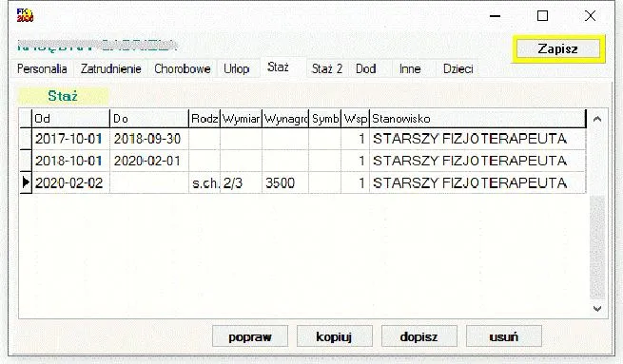This screenshot has height=364, width=623.
Task: Select the cell with date 2018-10-01
Action: click(x=70, y=161)
